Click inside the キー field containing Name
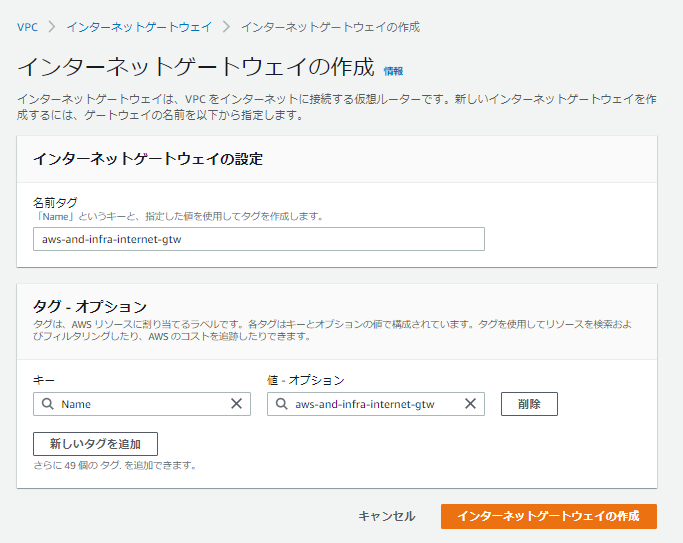 pyautogui.click(x=140, y=404)
